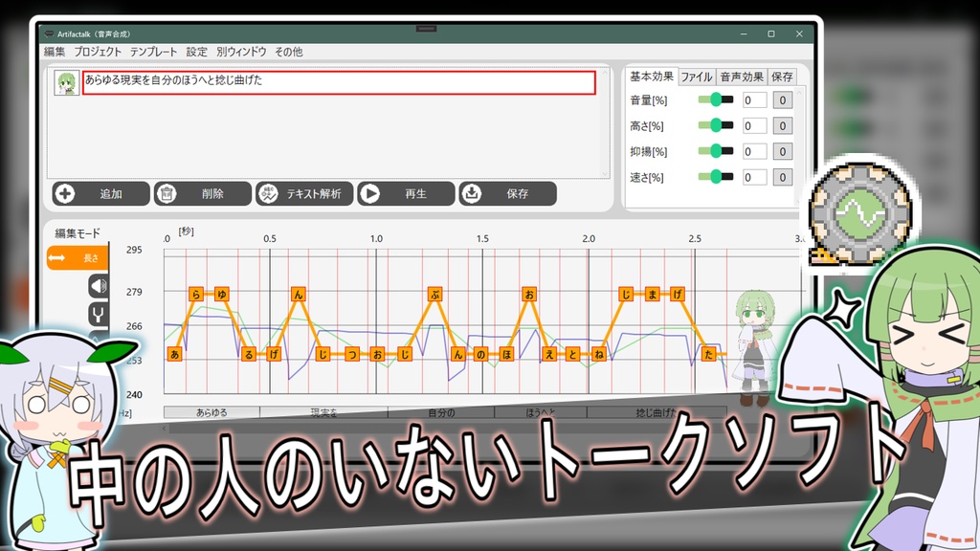Screen dimensions: 980x551
Task: Adjust the 音量[%] slider
Action: click(x=716, y=99)
